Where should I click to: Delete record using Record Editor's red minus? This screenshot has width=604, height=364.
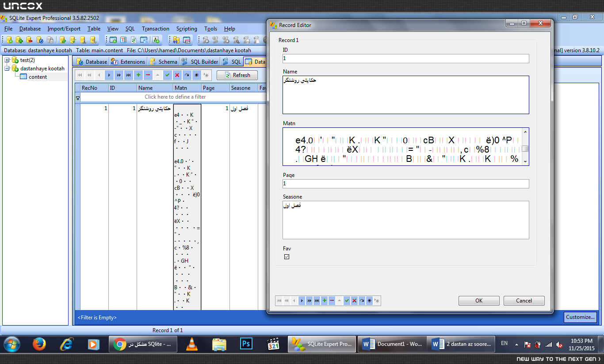pos(332,301)
